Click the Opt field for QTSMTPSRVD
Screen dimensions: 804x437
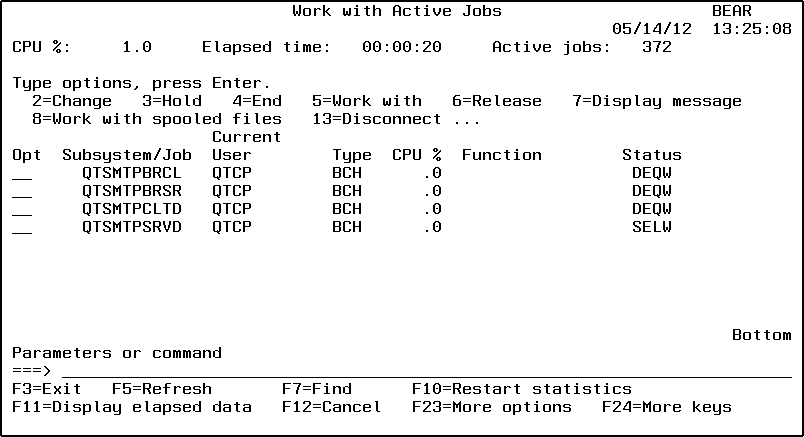pyautogui.click(x=22, y=227)
